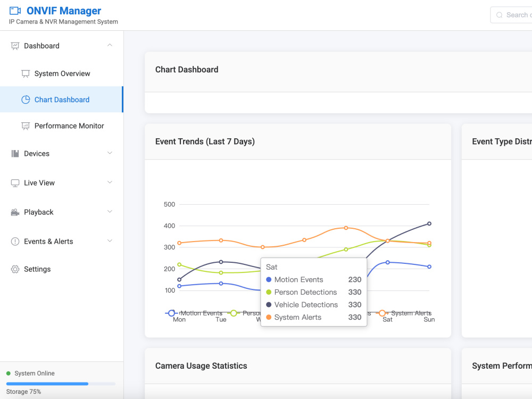Click the "Sat" x-axis label

(x=387, y=320)
